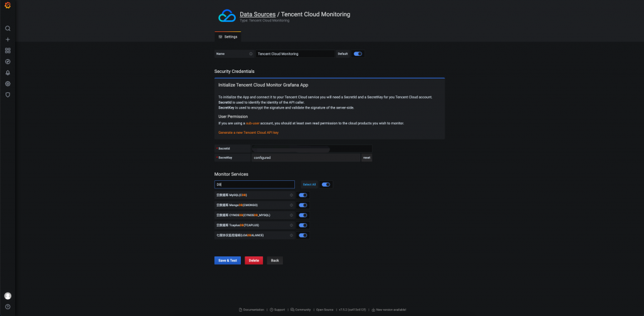
Task: Click the Monitor Services search field
Action: (x=254, y=185)
